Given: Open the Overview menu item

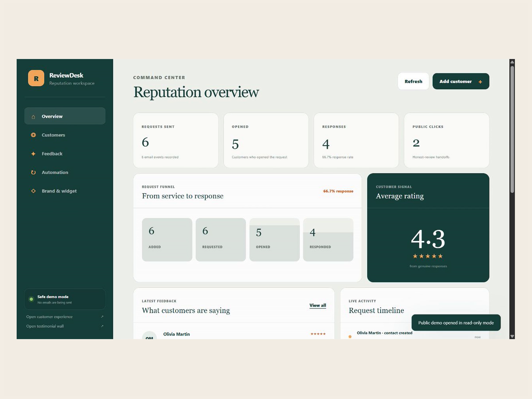Looking at the screenshot, I should coord(65,116).
